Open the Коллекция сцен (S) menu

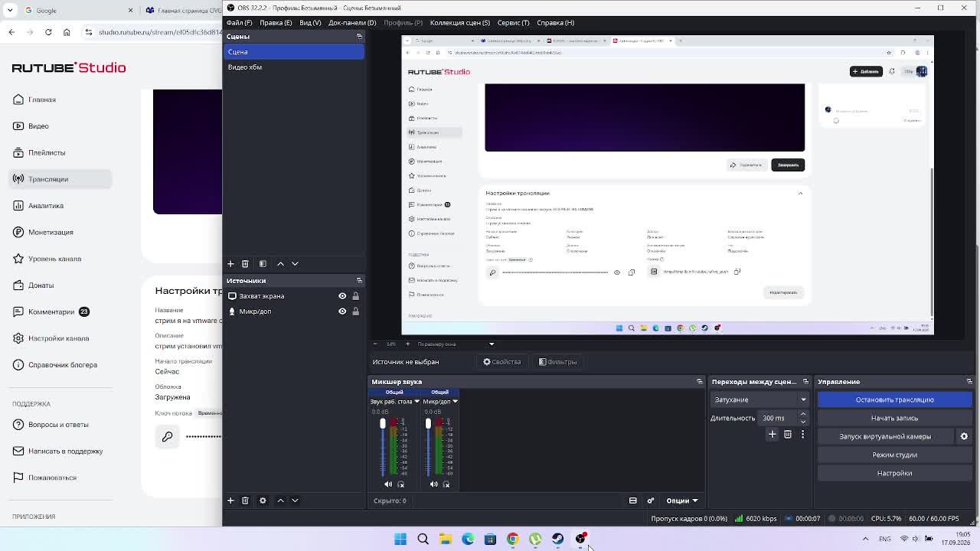click(460, 23)
